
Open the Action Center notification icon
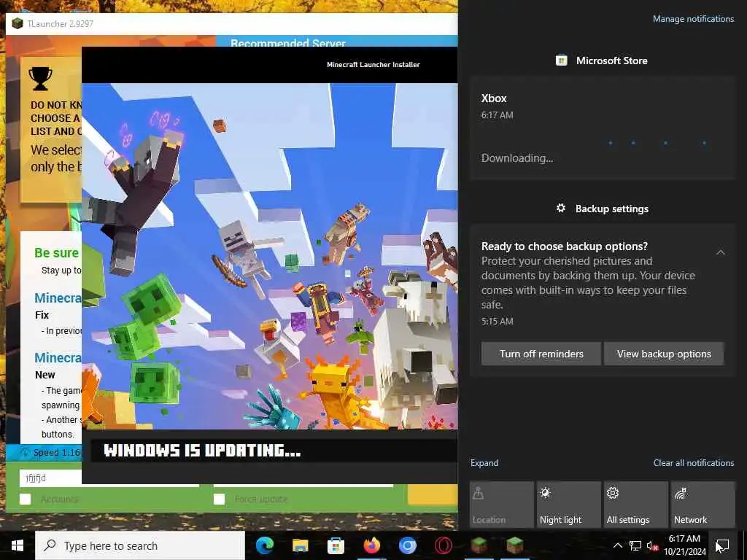723,545
